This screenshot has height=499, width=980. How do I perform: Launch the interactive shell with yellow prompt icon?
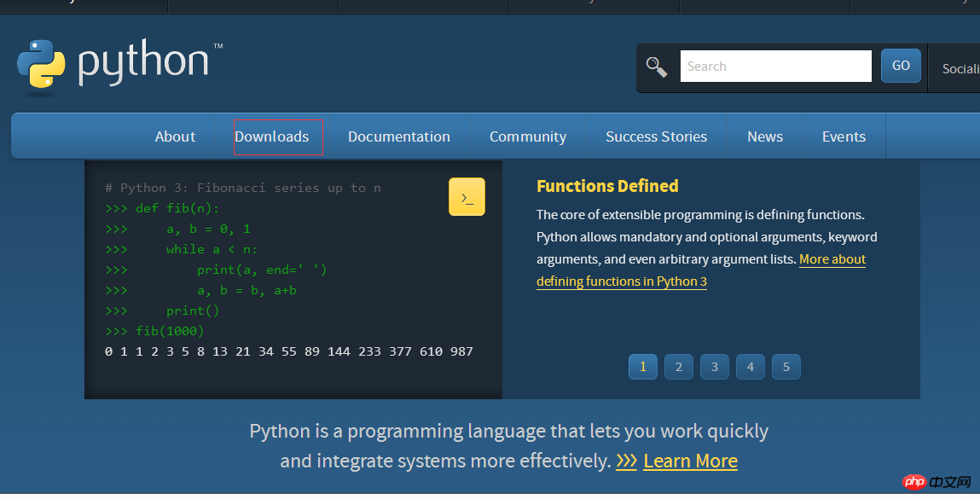pos(467,197)
